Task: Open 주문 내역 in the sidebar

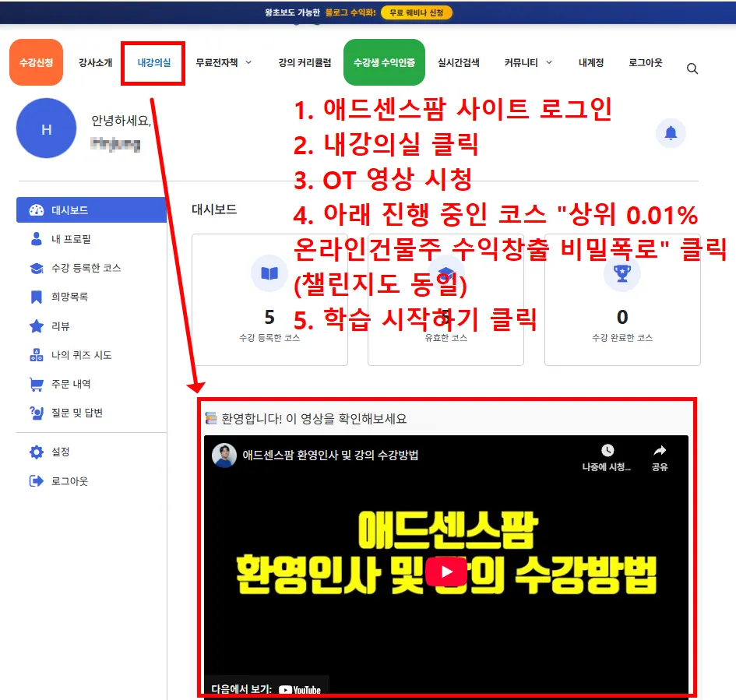Action: 71,384
